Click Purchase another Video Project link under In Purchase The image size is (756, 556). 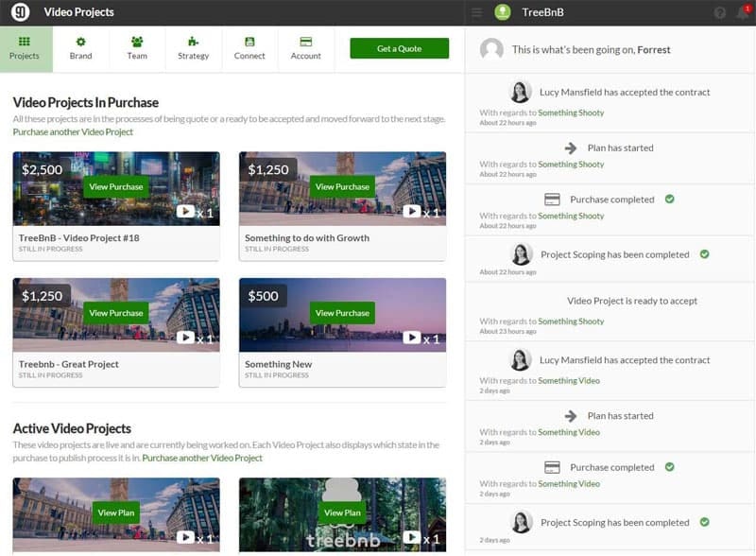click(73, 131)
